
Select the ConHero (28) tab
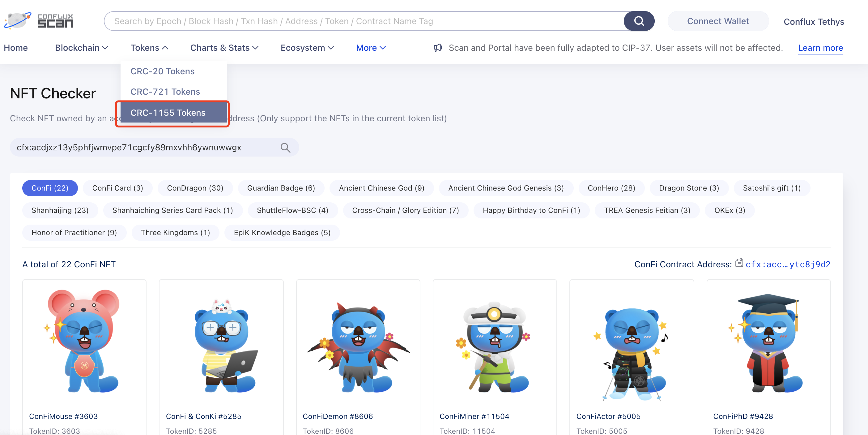click(x=611, y=188)
